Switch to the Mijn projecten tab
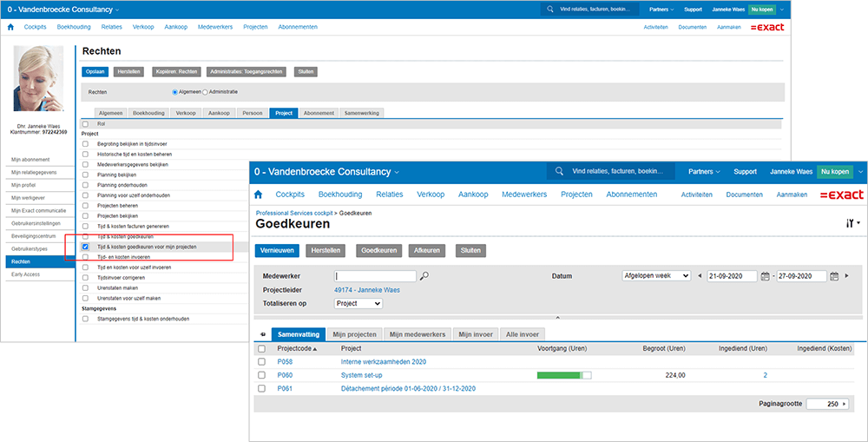Screen dimensions: 868x442 (355, 334)
